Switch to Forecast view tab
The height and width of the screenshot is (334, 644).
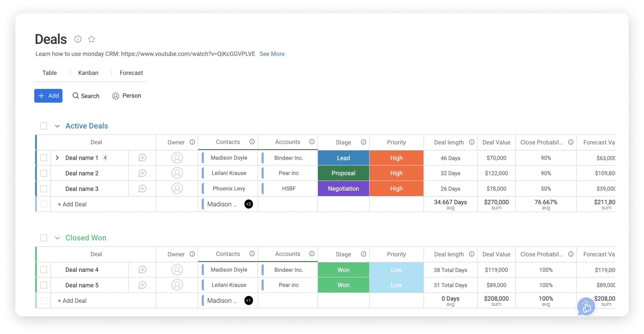131,72
